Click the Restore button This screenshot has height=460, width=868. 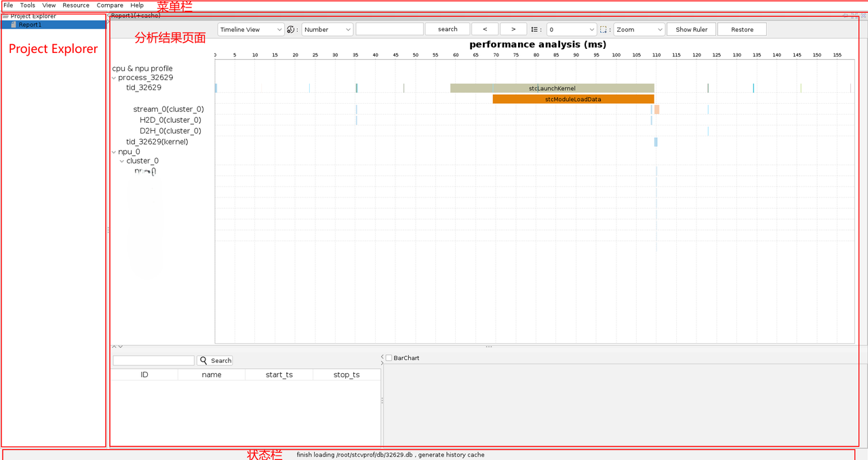pyautogui.click(x=742, y=29)
